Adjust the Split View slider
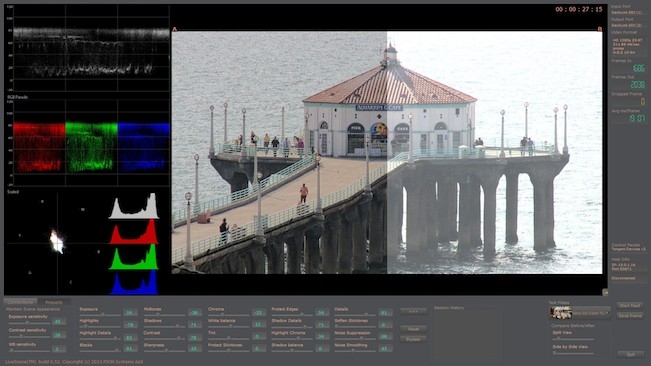 click(x=573, y=339)
